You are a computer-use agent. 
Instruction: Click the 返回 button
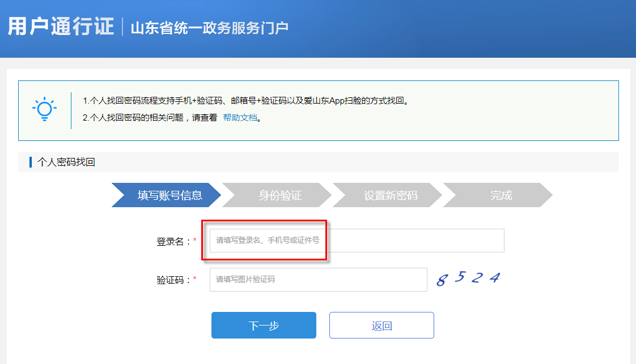tap(381, 325)
